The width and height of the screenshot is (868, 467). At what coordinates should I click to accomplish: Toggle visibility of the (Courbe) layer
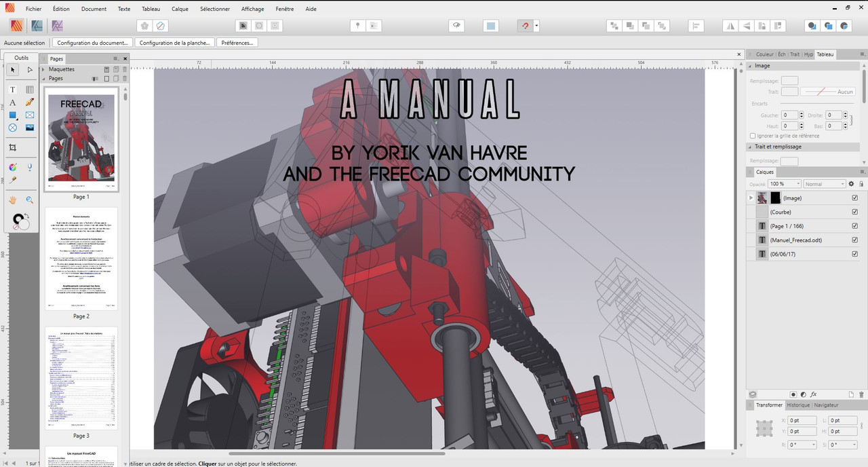click(854, 212)
